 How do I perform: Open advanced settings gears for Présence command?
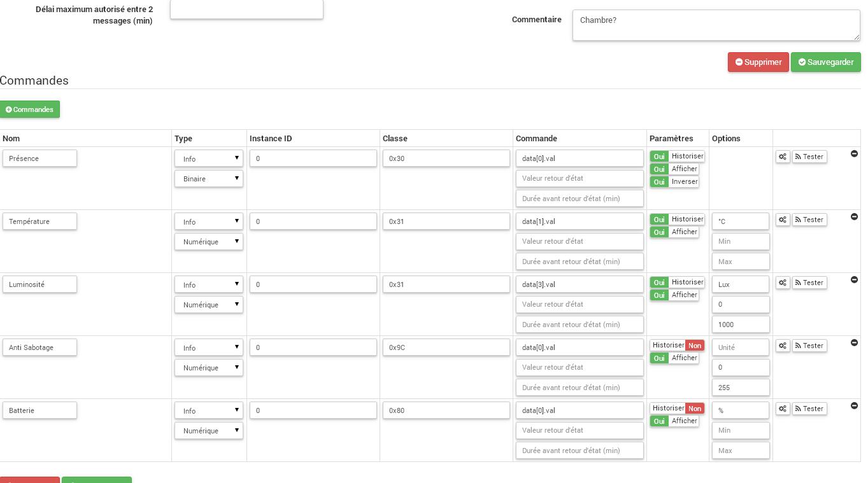(x=783, y=157)
